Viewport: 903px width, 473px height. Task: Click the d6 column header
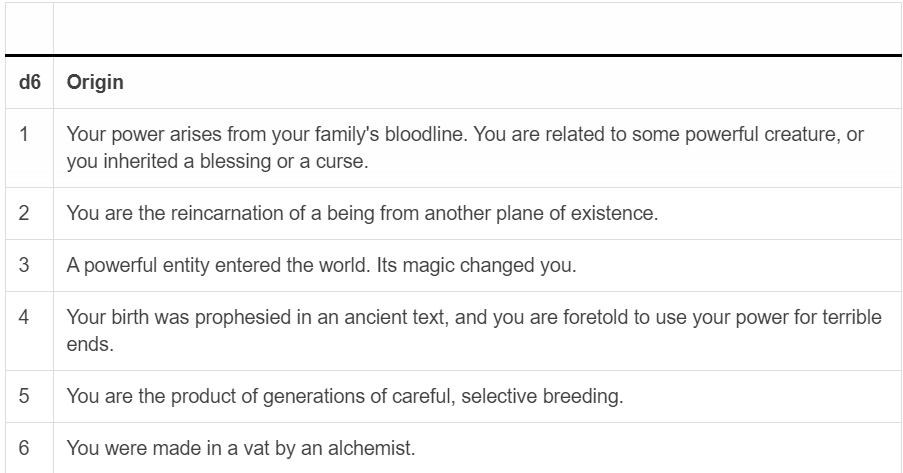point(29,82)
